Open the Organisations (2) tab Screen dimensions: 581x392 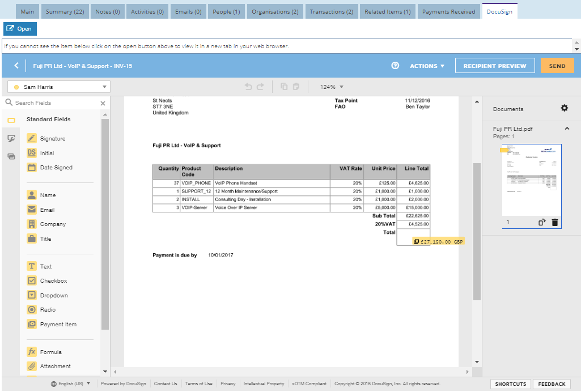click(x=275, y=11)
